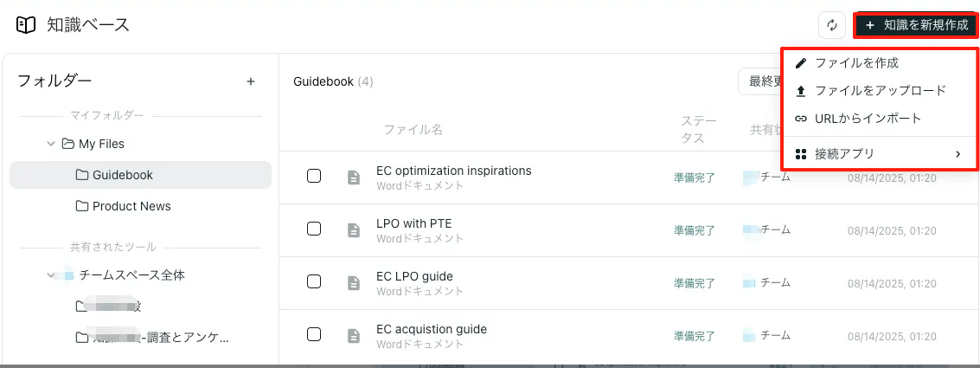980x368 pixels.
Task: Click the Guidebook folder icon in sidebar
Action: [82, 175]
